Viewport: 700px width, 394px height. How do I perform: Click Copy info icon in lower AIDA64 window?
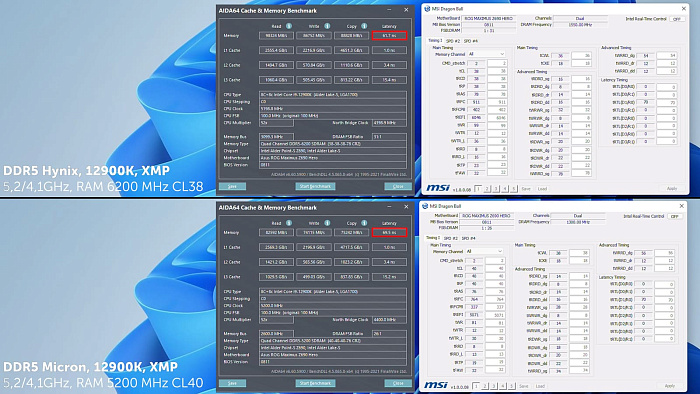(x=364, y=223)
